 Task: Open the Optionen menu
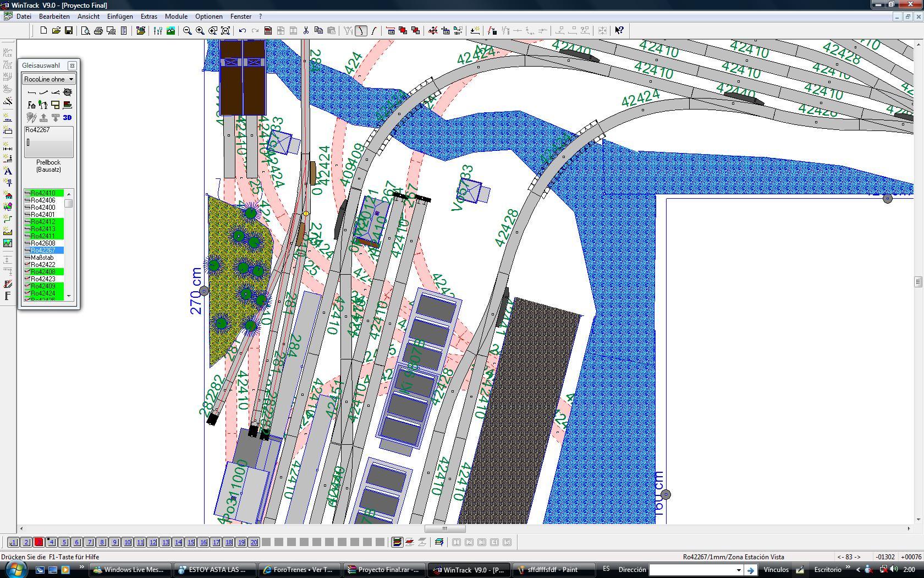point(209,17)
